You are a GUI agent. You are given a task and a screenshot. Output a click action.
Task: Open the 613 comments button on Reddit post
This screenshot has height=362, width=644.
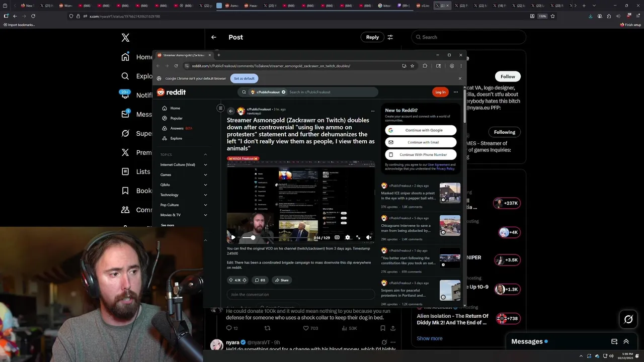point(260,280)
